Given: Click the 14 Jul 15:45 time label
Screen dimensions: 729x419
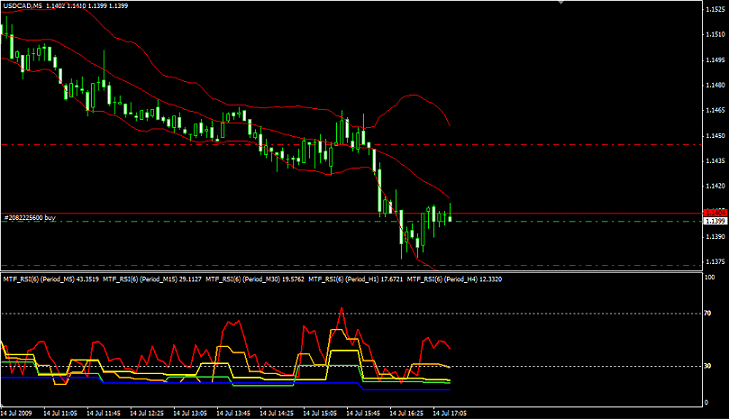Looking at the screenshot, I should pos(363,413).
